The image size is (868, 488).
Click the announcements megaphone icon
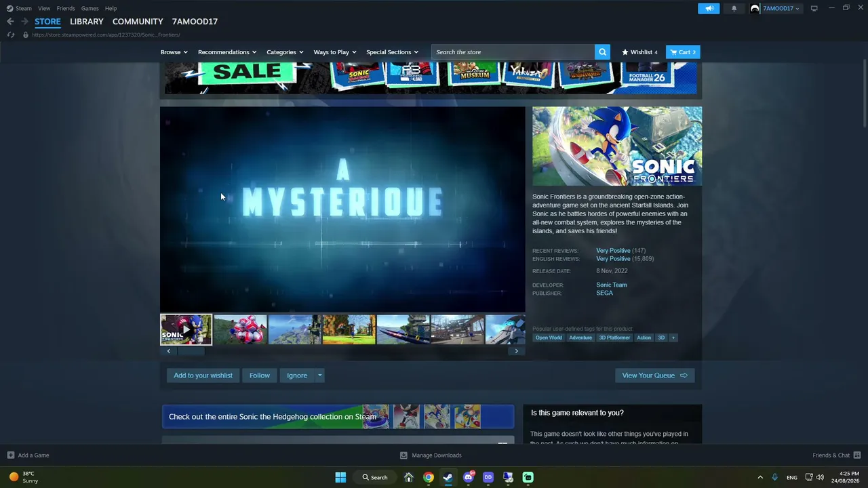click(709, 8)
